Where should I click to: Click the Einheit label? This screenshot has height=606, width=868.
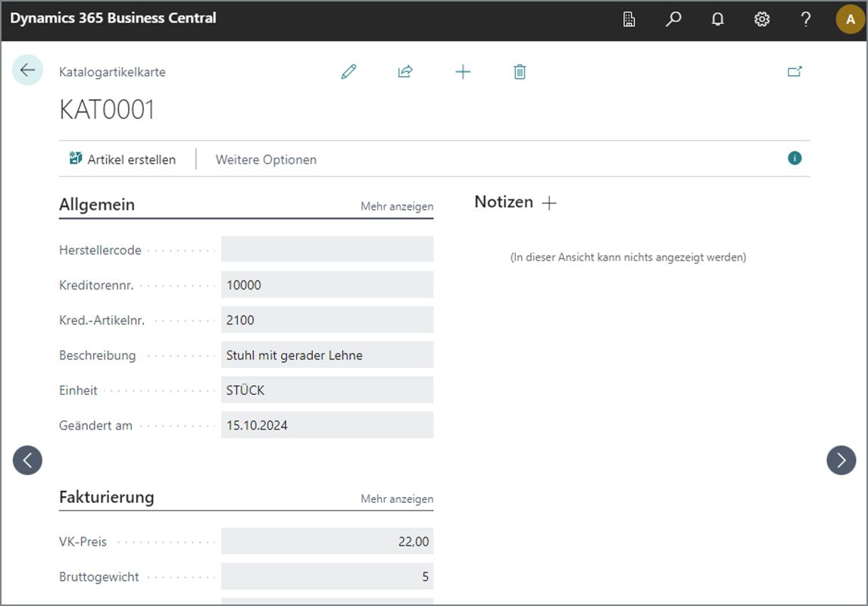coord(78,391)
